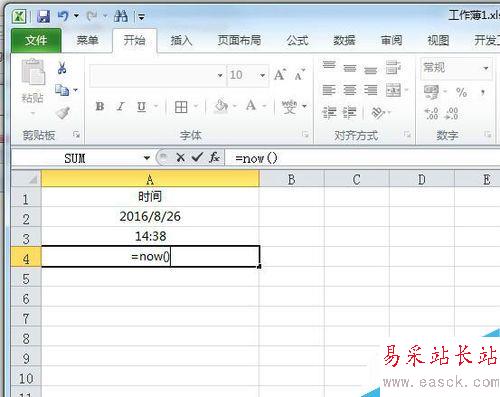Click the Save icon in quick access toolbar
500x397 pixels.
pos(44,16)
